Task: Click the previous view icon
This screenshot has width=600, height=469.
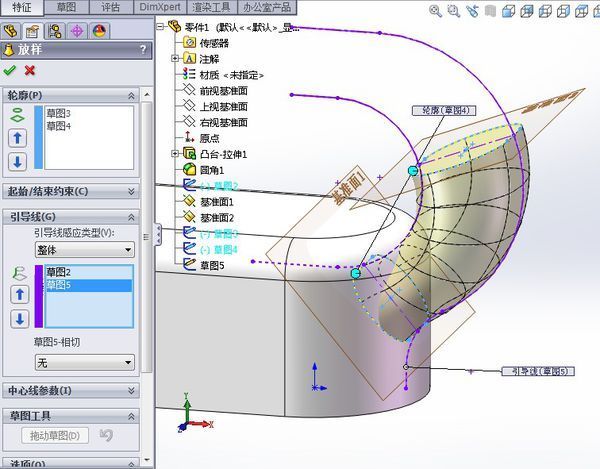Action: pos(472,11)
